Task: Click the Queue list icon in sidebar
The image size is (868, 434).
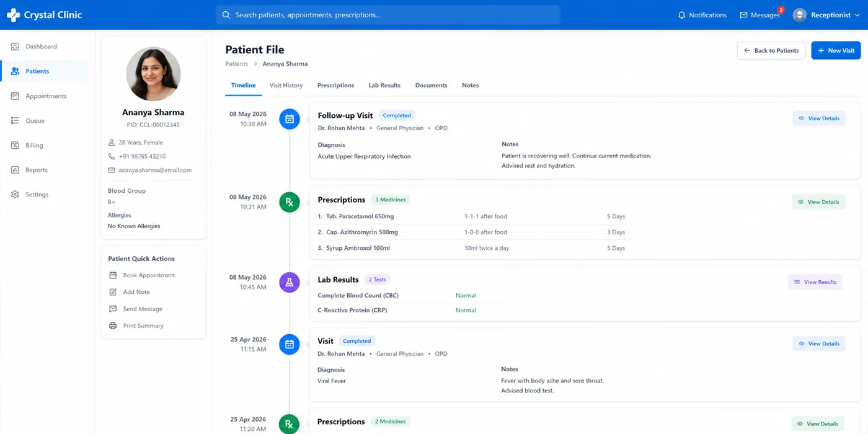Action: click(15, 121)
